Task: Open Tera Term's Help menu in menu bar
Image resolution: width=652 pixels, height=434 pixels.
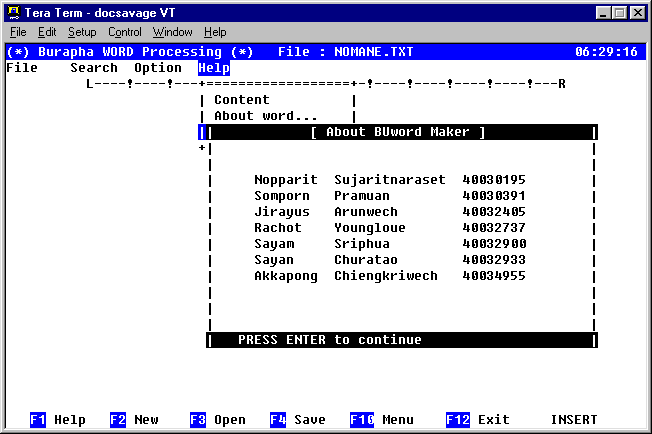Action: click(x=215, y=32)
